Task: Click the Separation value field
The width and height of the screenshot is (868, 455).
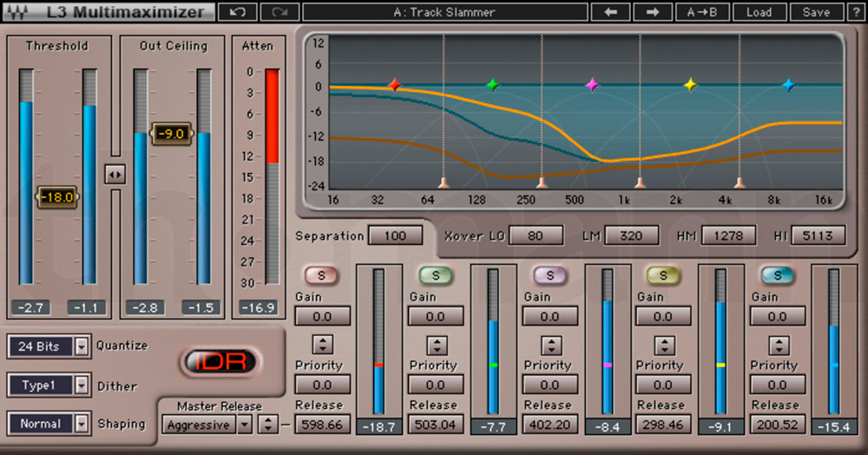Action: 395,235
